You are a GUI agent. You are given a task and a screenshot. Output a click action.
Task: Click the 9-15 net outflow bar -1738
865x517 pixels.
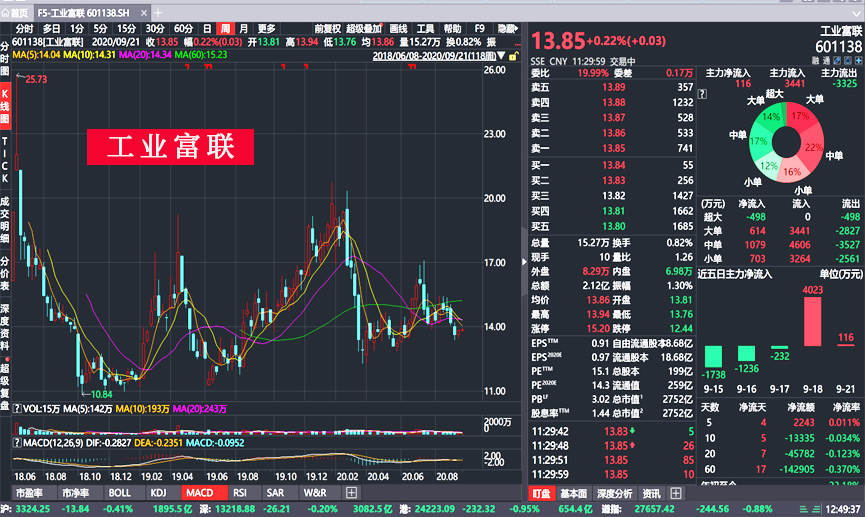click(x=713, y=356)
